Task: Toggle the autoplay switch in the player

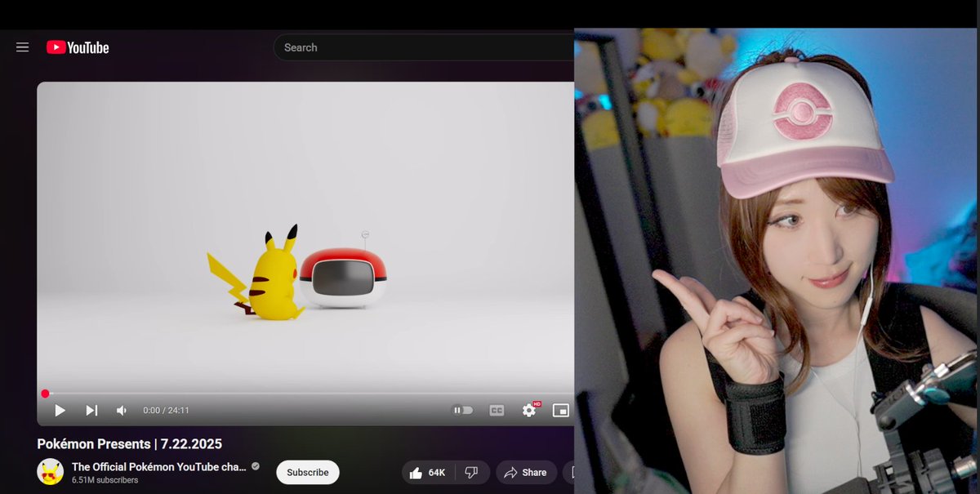Action: pos(463,411)
